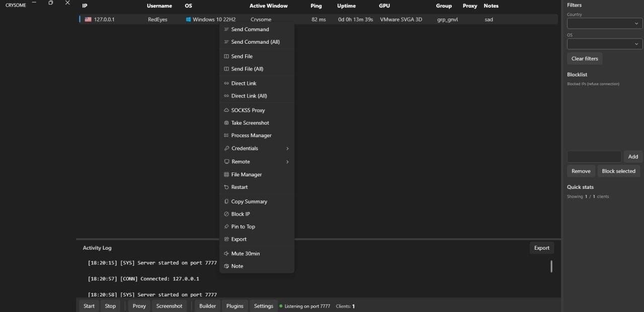The width and height of the screenshot is (644, 312).
Task: Click the Activity Log scrollbar thumb
Action: pos(551,266)
